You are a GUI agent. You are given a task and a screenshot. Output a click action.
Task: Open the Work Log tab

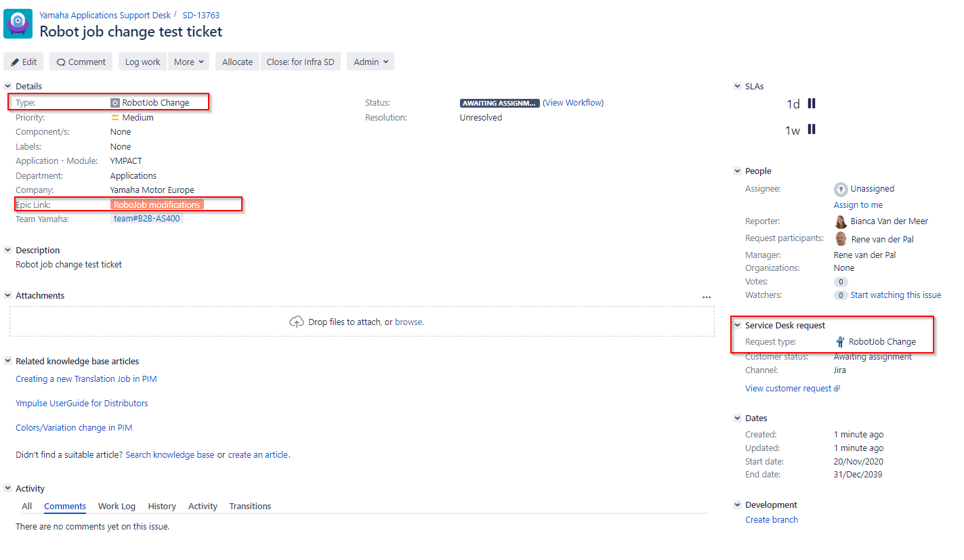(x=117, y=507)
